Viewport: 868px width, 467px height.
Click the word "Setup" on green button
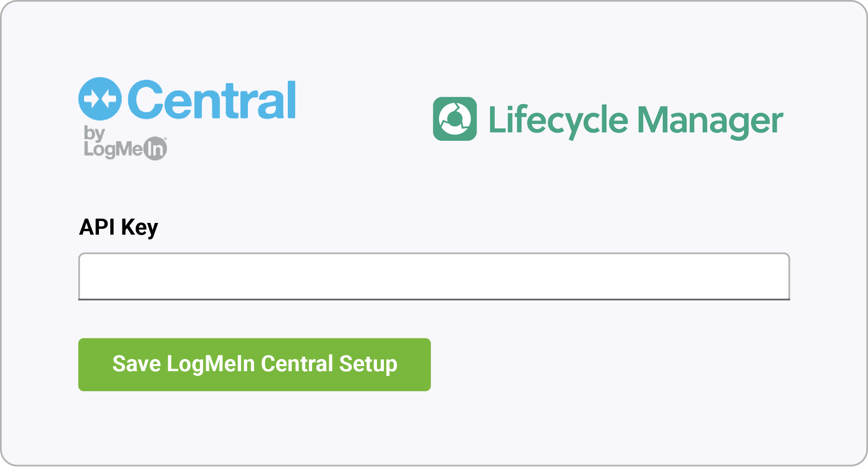[368, 365]
